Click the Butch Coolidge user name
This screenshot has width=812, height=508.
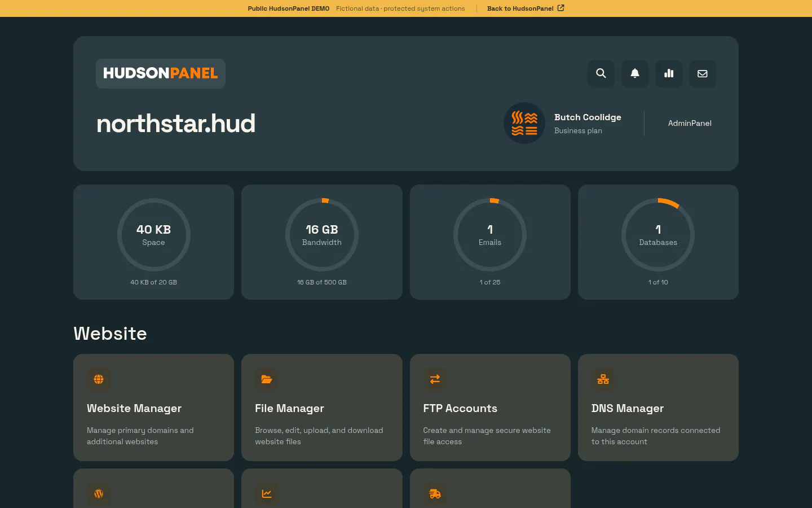click(588, 117)
